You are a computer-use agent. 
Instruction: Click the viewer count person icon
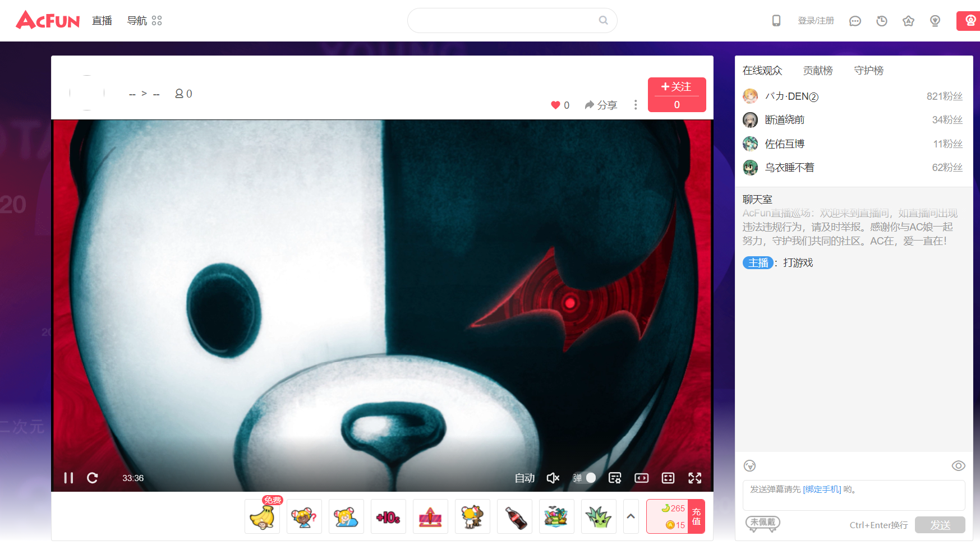(x=179, y=94)
